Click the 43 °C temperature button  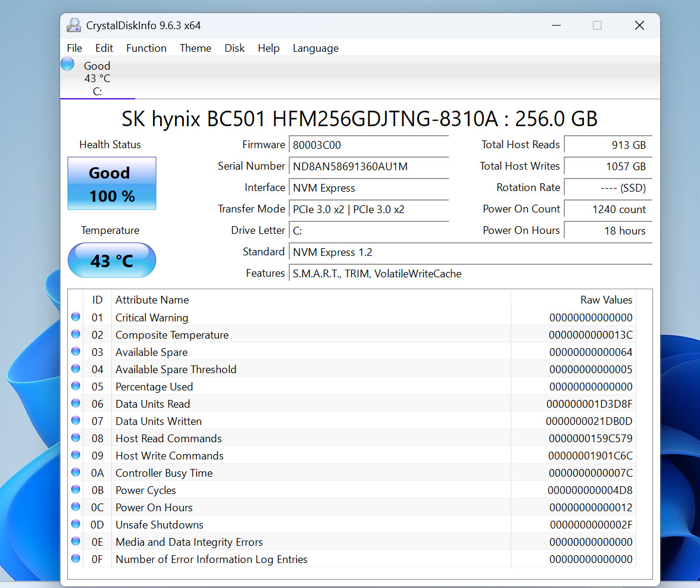pyautogui.click(x=112, y=260)
